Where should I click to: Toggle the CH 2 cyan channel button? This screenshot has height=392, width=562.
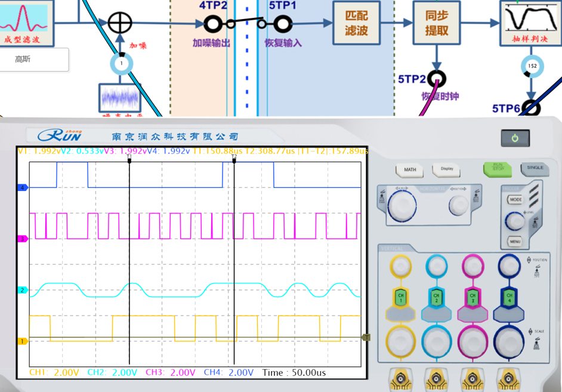436,297
